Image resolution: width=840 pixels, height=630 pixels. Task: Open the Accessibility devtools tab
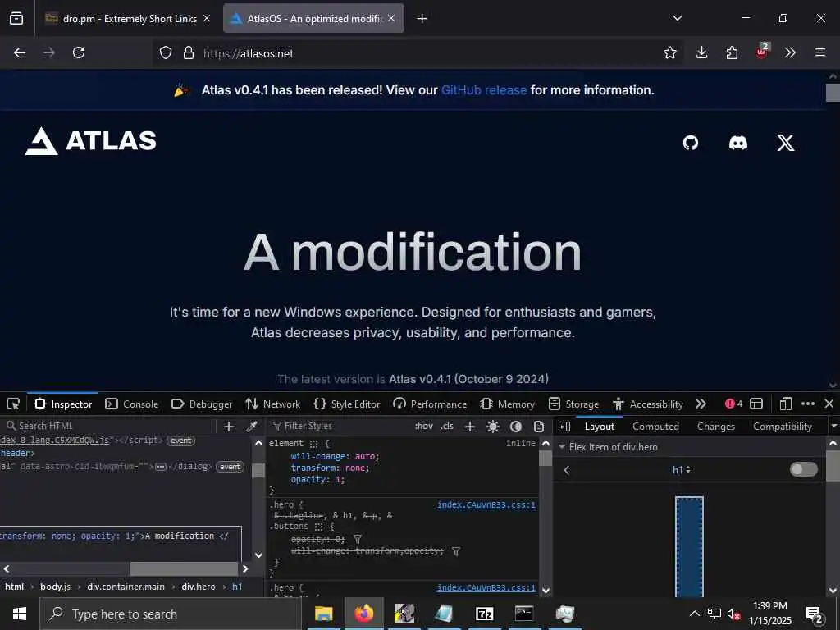pos(648,404)
